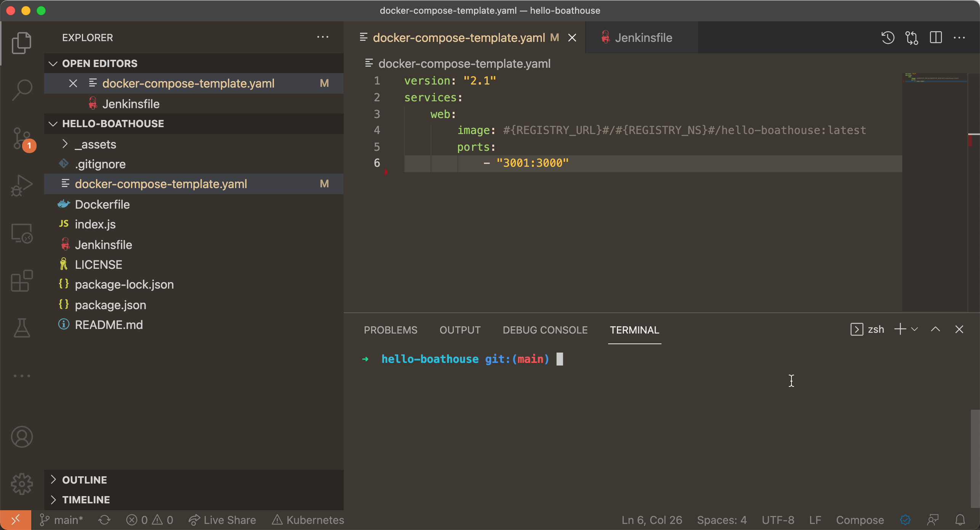Select the TERMINAL panel tab
Screen dimensions: 980x530
(x=634, y=330)
